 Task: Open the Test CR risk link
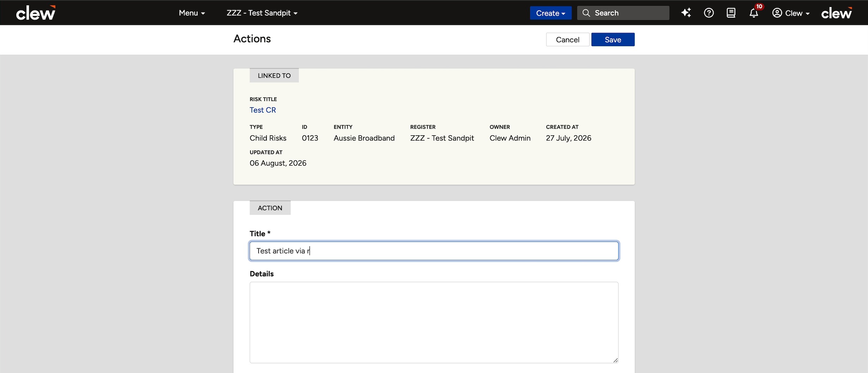point(263,110)
